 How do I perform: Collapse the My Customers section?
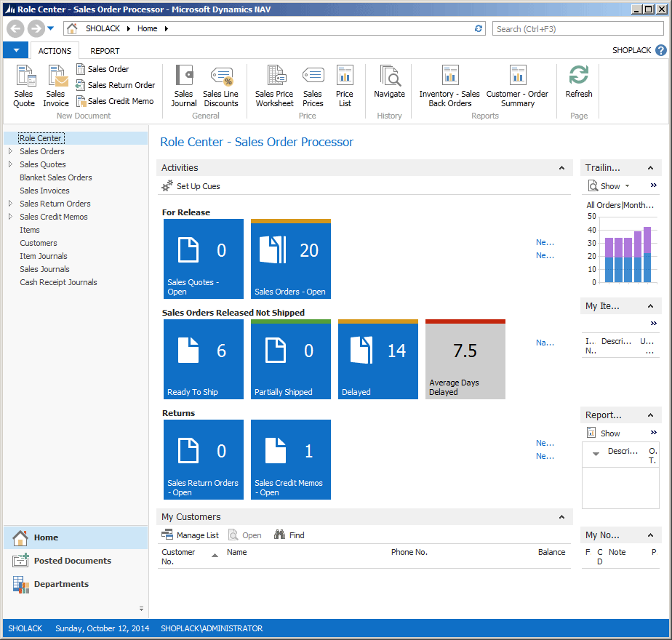(x=562, y=517)
